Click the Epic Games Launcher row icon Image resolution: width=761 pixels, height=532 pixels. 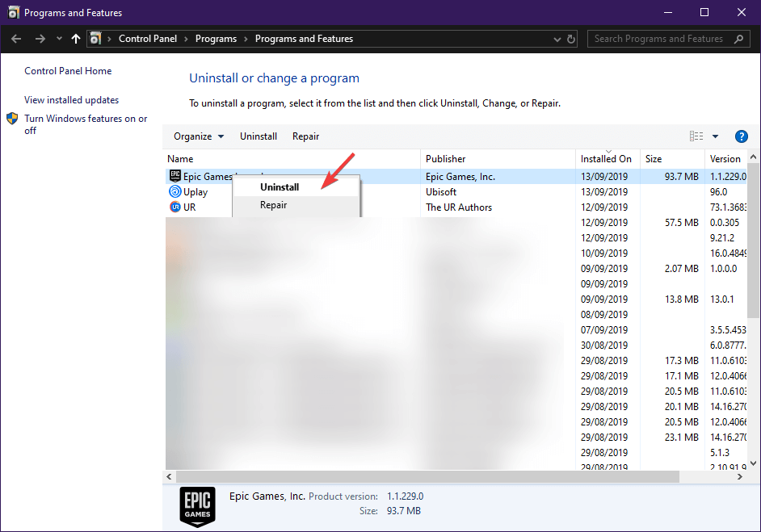(x=174, y=176)
